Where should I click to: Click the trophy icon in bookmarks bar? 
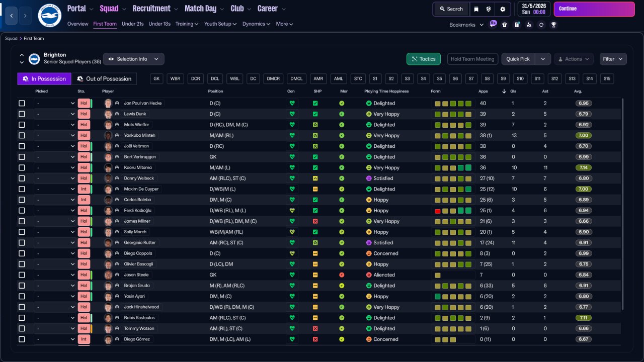point(553,25)
